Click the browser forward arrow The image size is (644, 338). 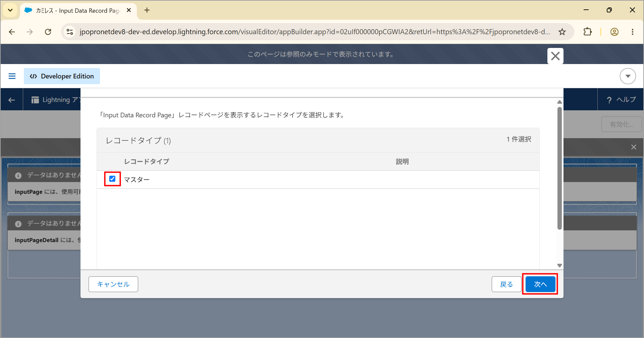[30, 32]
